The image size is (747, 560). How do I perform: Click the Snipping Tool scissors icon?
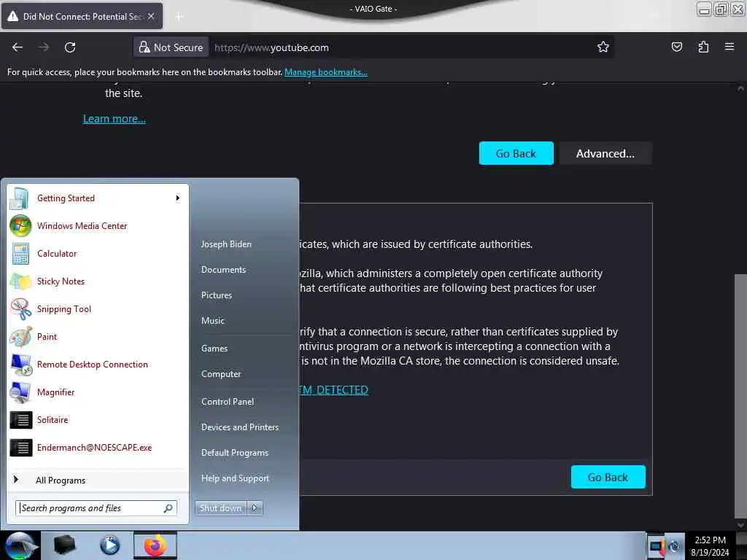21,309
